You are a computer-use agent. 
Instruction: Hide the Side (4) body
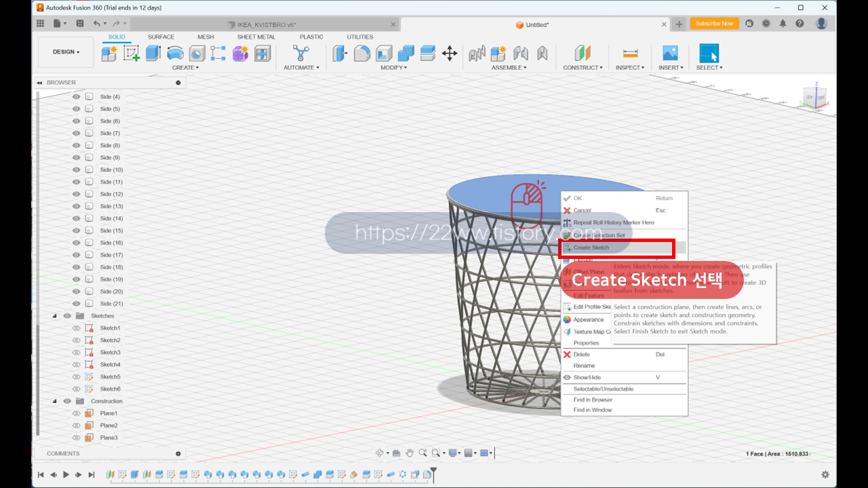click(x=76, y=97)
